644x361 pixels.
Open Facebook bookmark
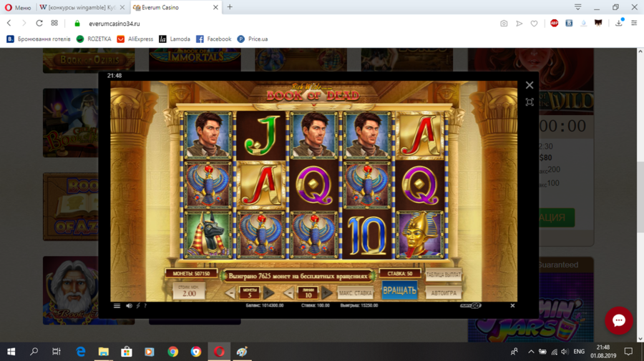click(x=213, y=39)
